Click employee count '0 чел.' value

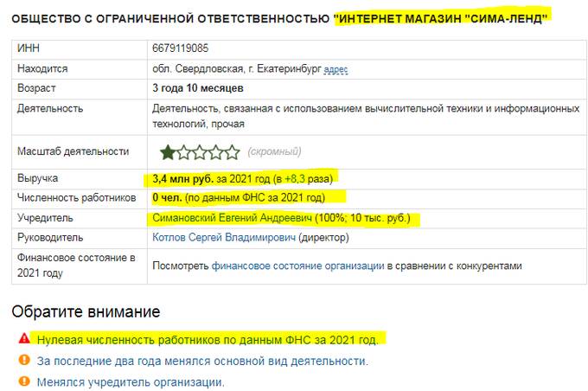click(167, 198)
